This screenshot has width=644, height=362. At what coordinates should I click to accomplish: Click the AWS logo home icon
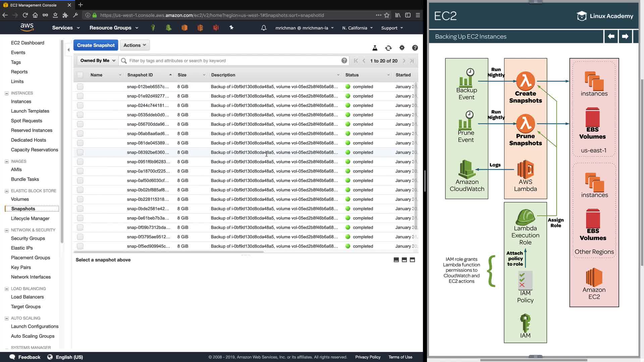coord(27,27)
